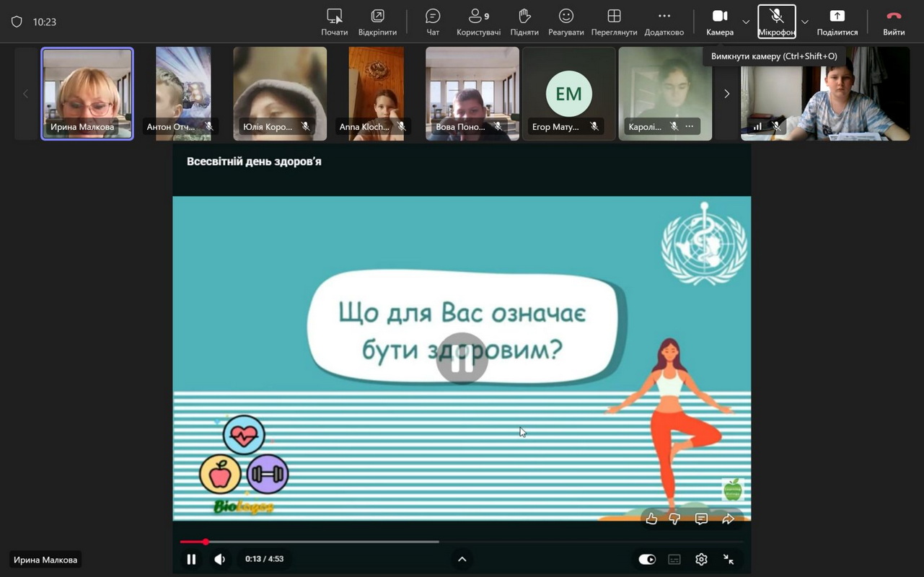This screenshot has height=577, width=924.
Task: Expand the chevron below the video
Action: pos(462,559)
